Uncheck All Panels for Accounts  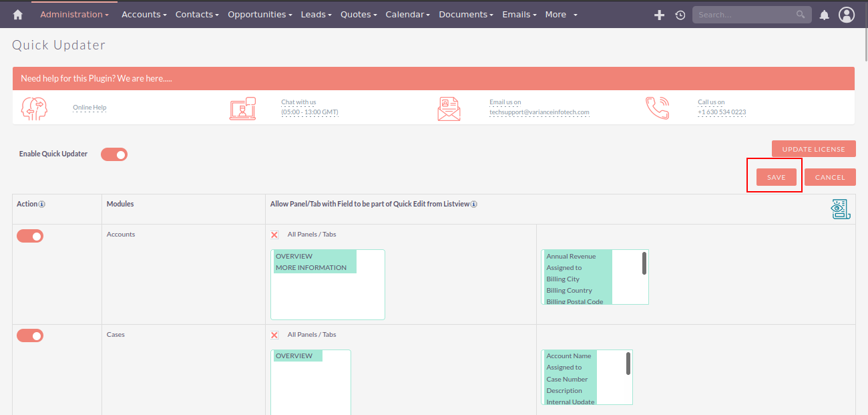point(274,235)
